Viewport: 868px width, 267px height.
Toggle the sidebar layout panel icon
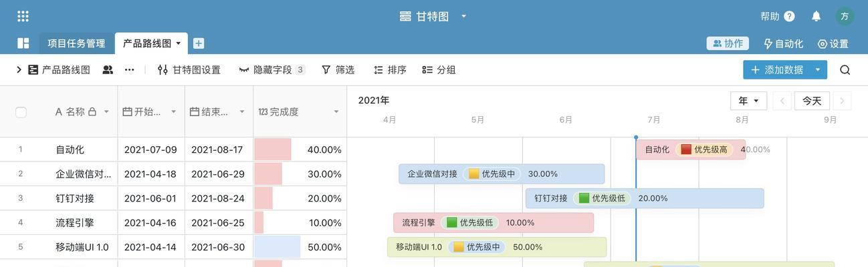click(23, 43)
